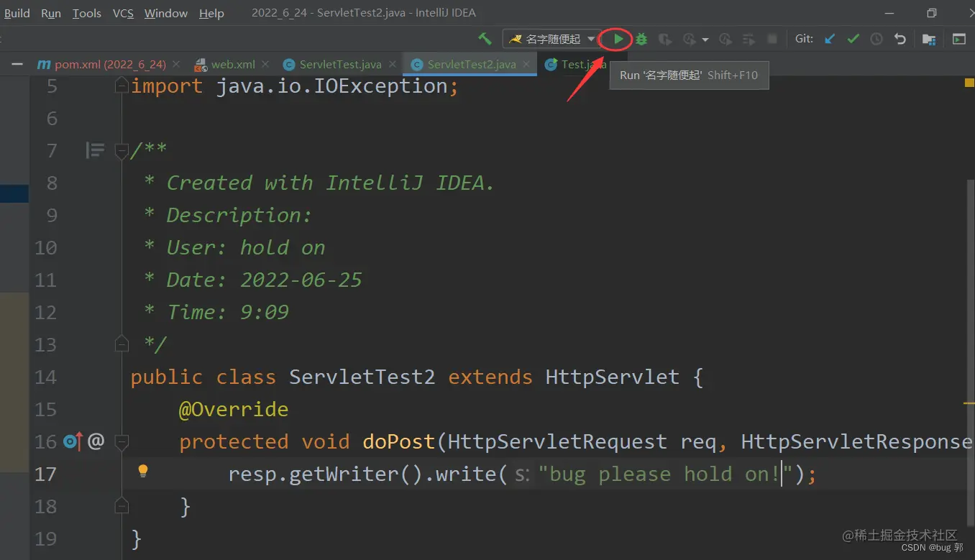Close the web.xml tab
975x560 pixels.
coord(265,64)
